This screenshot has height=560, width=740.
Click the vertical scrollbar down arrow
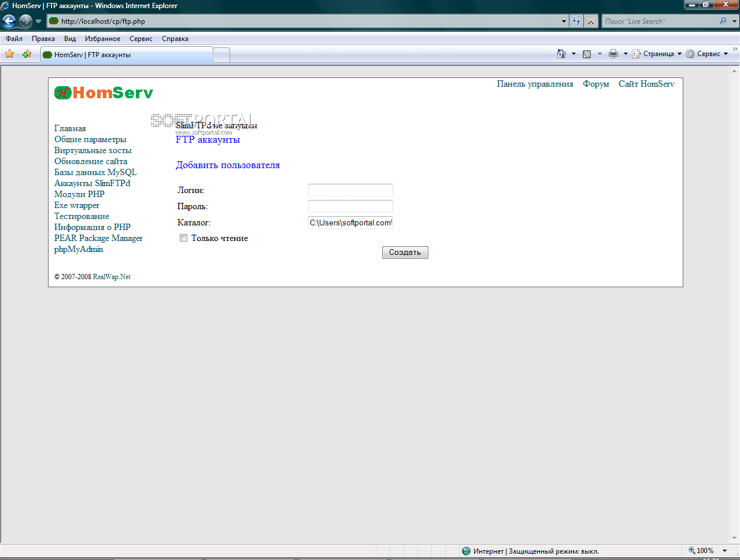(735, 538)
